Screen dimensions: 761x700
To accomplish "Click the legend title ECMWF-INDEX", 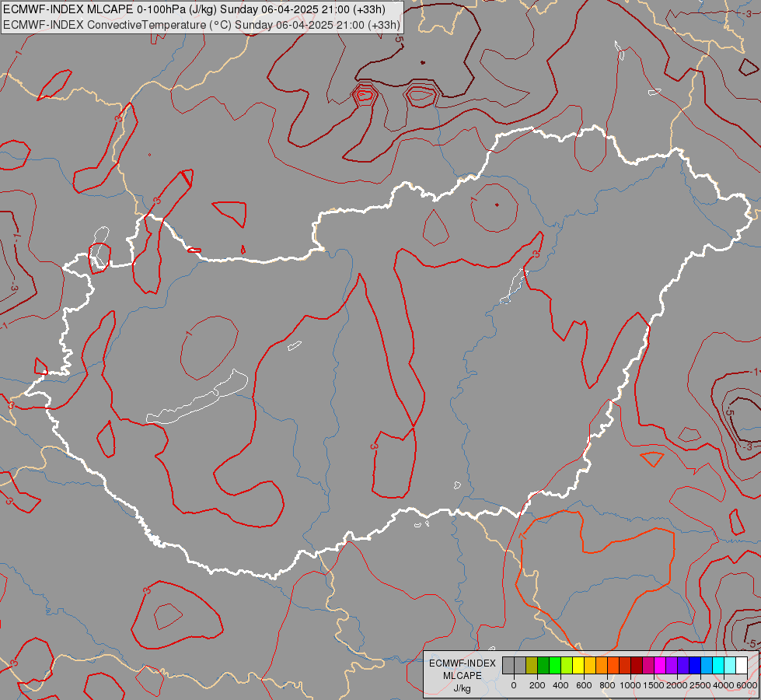I will [463, 663].
